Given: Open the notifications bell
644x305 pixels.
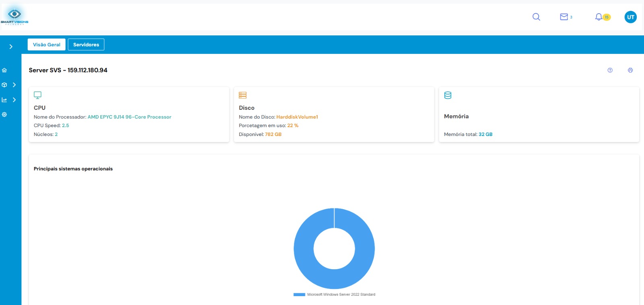Looking at the screenshot, I should point(599,17).
